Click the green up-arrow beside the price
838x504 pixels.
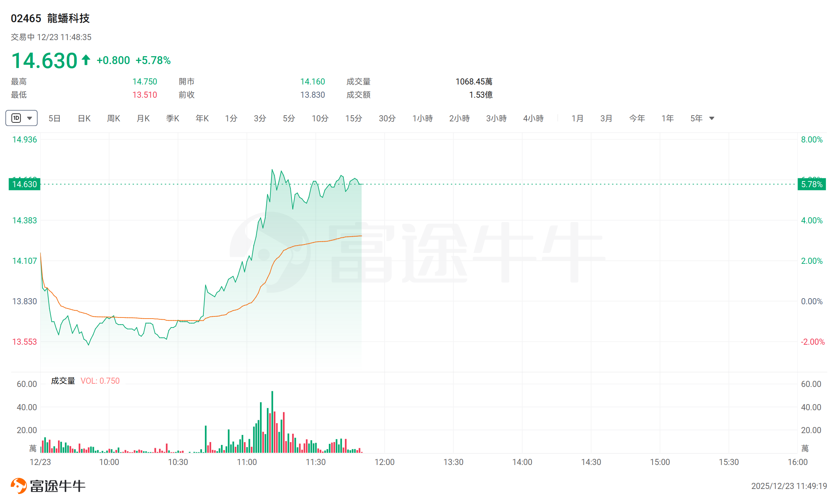point(86,60)
